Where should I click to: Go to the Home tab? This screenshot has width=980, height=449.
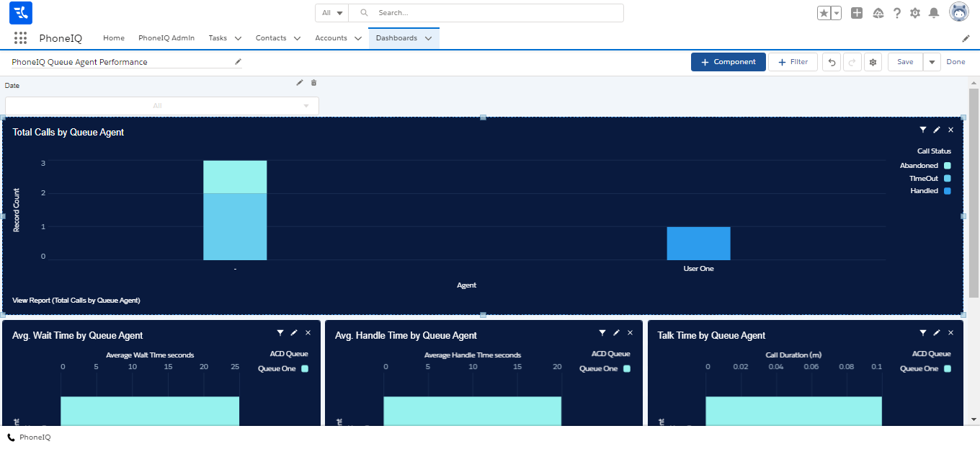(x=114, y=38)
